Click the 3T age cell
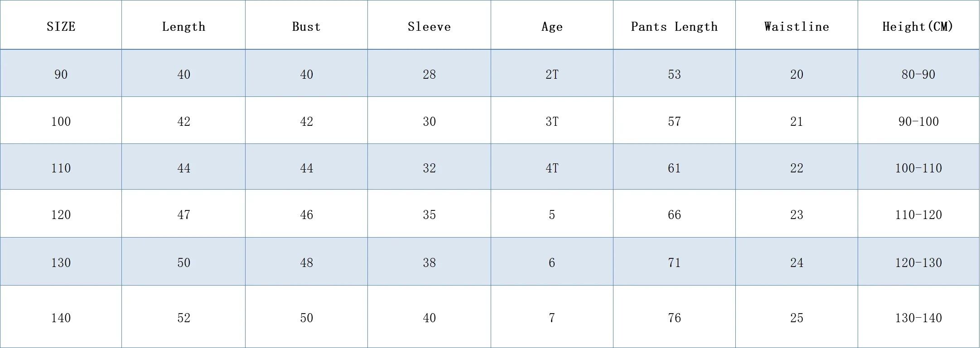Screen dimensions: 980x348 tap(552, 121)
